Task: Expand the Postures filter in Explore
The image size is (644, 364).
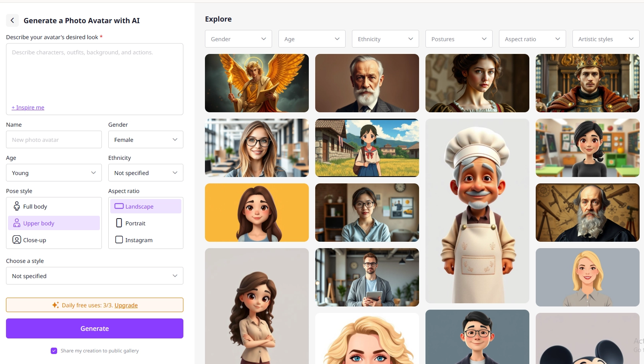Action: pos(459,39)
